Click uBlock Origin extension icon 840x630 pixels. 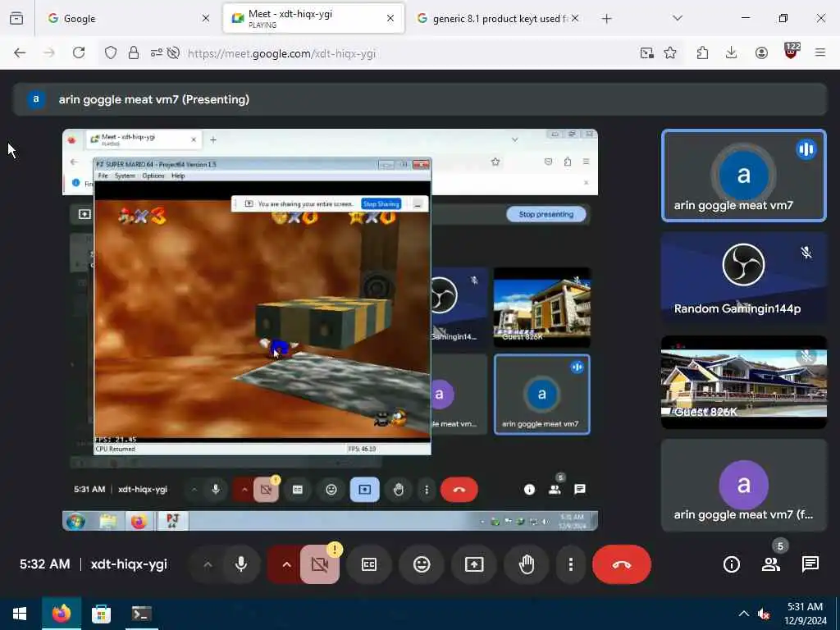pyautogui.click(x=792, y=52)
